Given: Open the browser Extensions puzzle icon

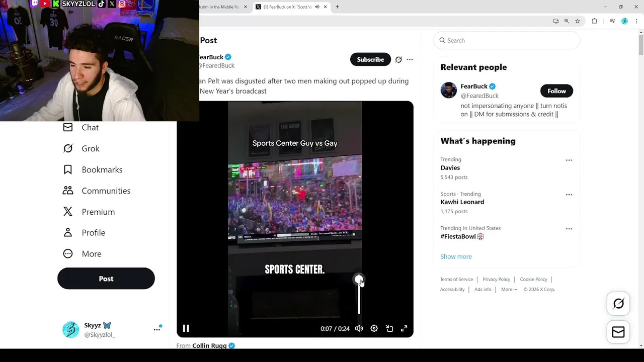Looking at the screenshot, I should tap(595, 21).
